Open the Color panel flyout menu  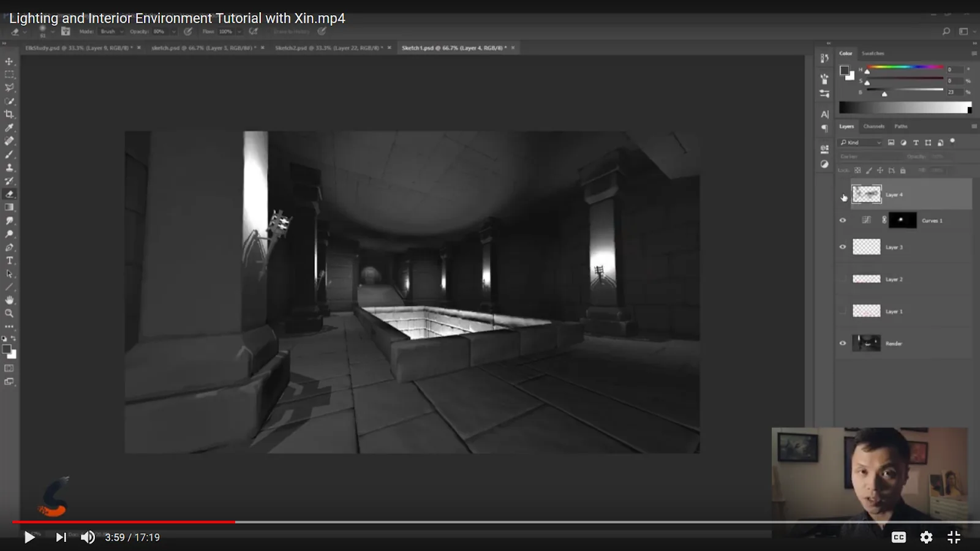974,53
